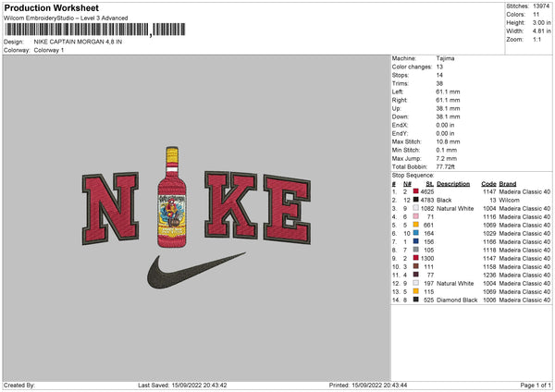Viewport: 555px width, 392px height.
Task: Pick the white swatch in stop row 3
Action: tap(416, 208)
